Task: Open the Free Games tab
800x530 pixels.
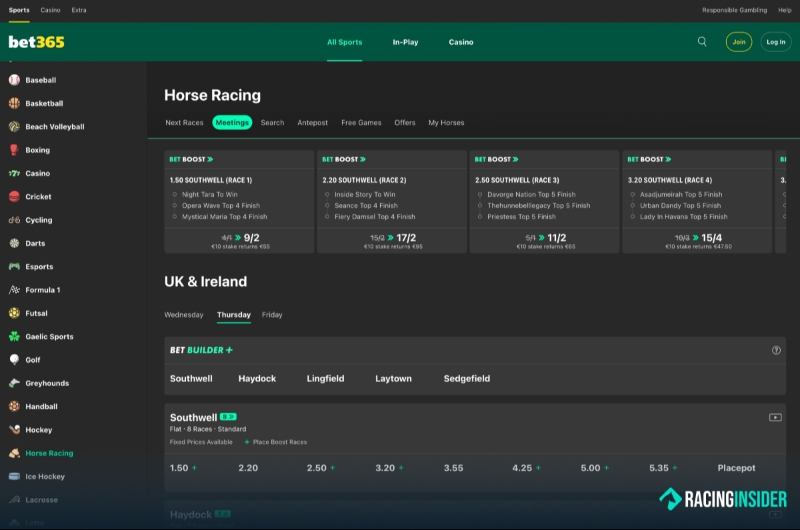Action: pos(361,122)
